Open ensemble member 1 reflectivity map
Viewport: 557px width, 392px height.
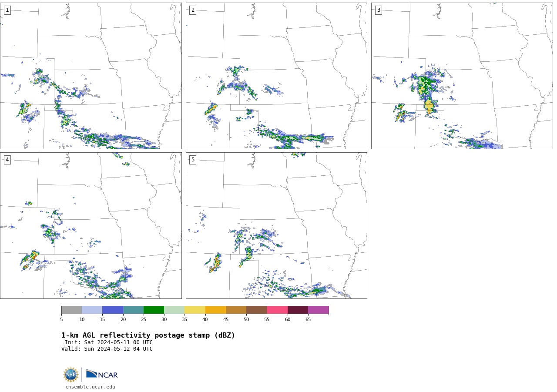(91, 76)
